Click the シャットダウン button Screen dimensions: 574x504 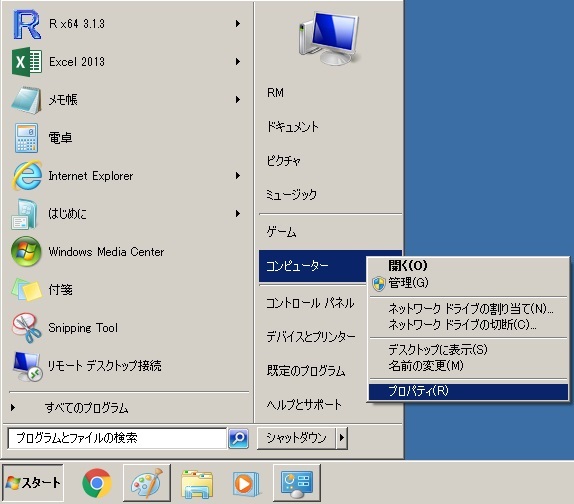coord(296,438)
